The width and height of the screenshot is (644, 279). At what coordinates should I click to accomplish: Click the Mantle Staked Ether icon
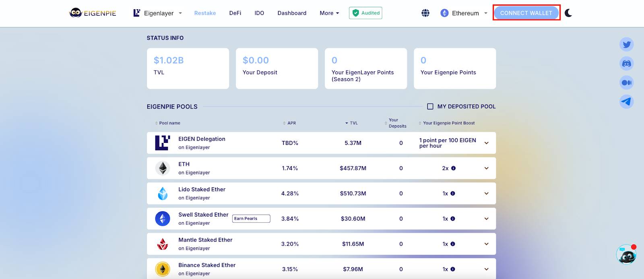pyautogui.click(x=163, y=244)
